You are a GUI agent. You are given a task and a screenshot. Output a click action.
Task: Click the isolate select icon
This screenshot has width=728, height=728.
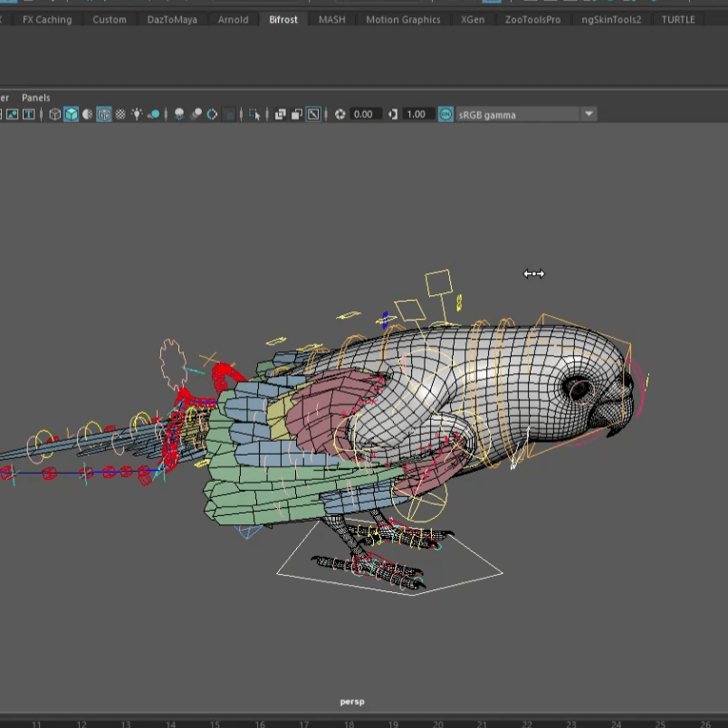pyautogui.click(x=255, y=114)
